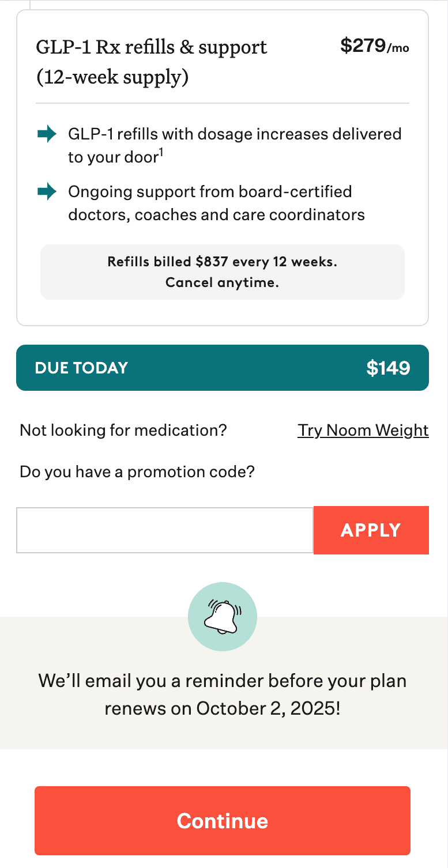The image size is (448, 868).
Task: Click the arrow icon beside Ongoing support
Action: [47, 191]
